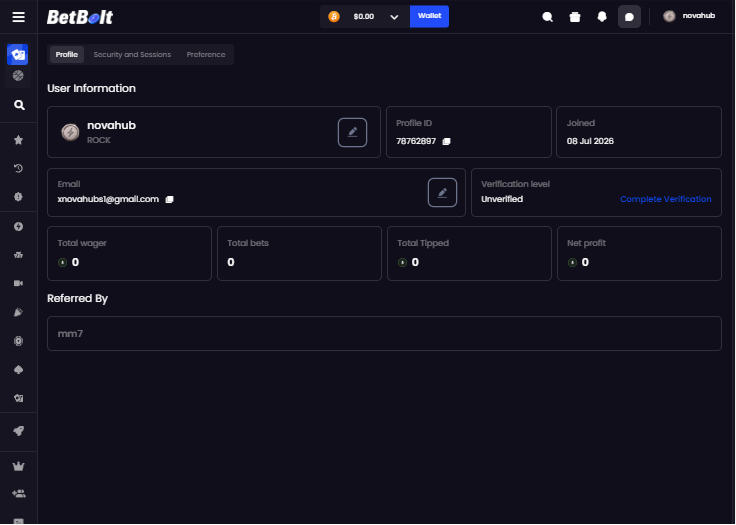
Task: Click the Bitcoin currency icon
Action: pos(334,16)
